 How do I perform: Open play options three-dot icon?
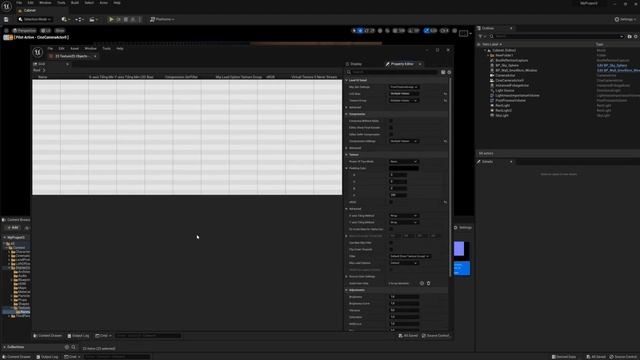tap(140, 19)
